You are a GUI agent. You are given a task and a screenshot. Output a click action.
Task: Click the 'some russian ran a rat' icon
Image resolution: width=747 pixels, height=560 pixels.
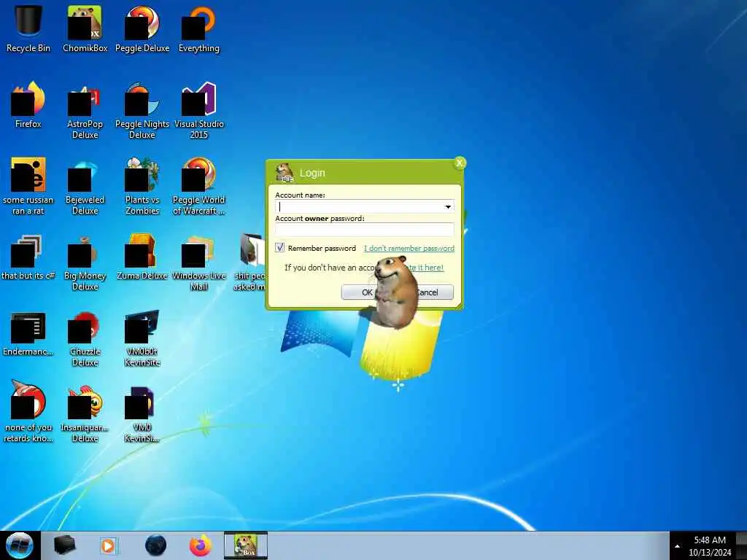(x=28, y=186)
